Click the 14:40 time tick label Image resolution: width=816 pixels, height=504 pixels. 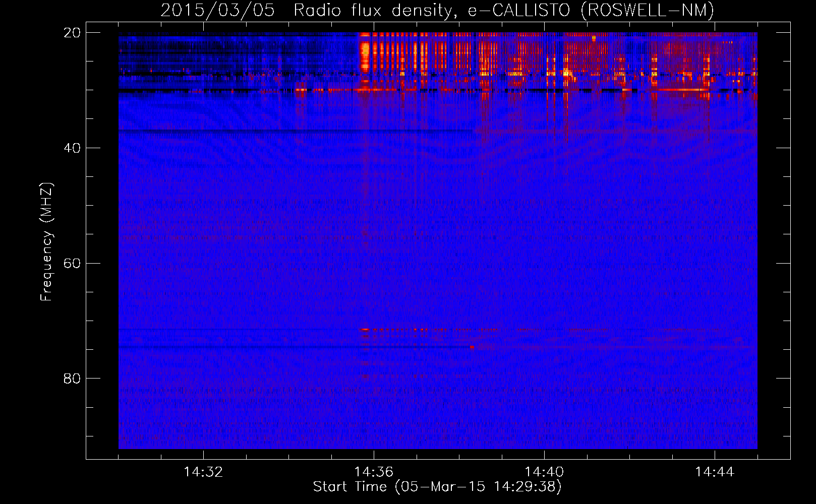544,472
